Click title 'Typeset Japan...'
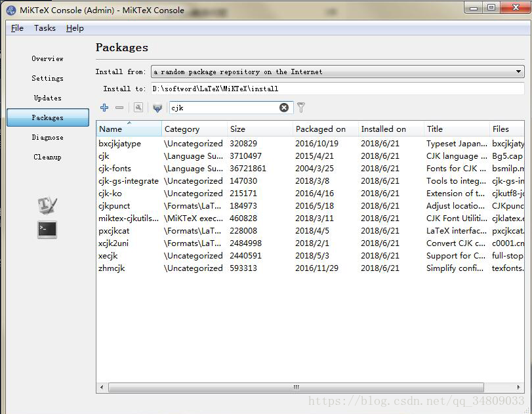 pyautogui.click(x=457, y=144)
